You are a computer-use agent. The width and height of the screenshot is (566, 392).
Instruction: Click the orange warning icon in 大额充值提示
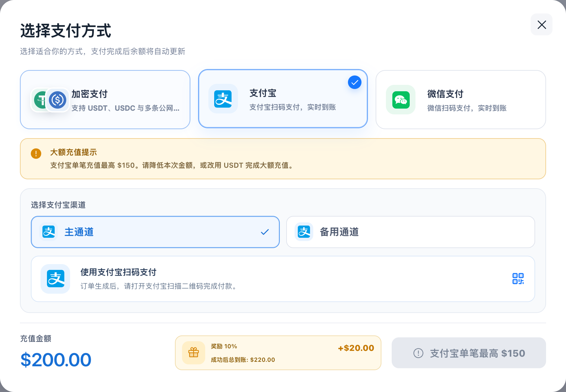(36, 154)
